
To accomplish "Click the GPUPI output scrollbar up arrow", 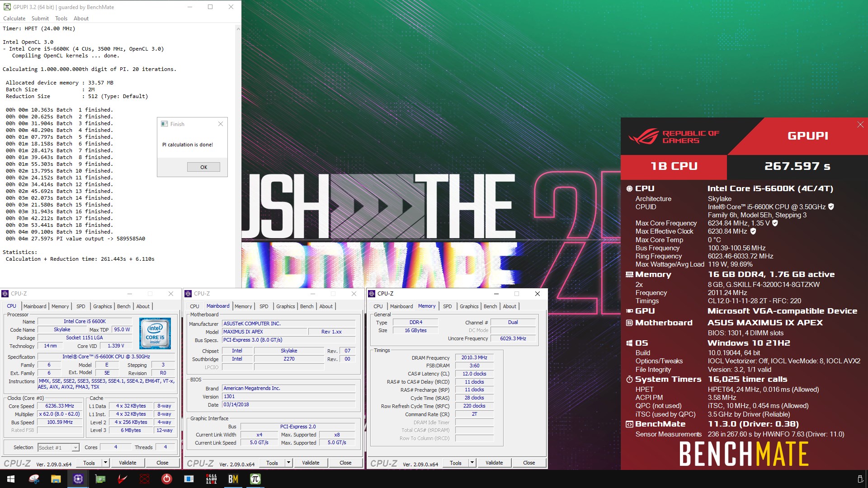I will [238, 28].
